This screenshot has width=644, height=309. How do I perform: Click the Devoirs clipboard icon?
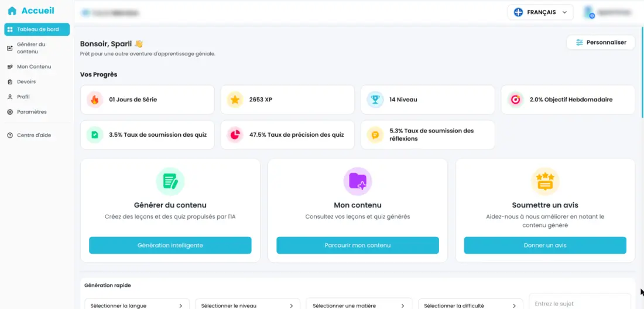click(x=11, y=82)
